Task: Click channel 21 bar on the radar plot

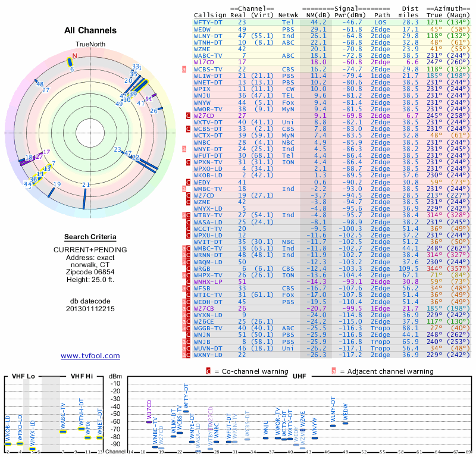Action: point(84,198)
